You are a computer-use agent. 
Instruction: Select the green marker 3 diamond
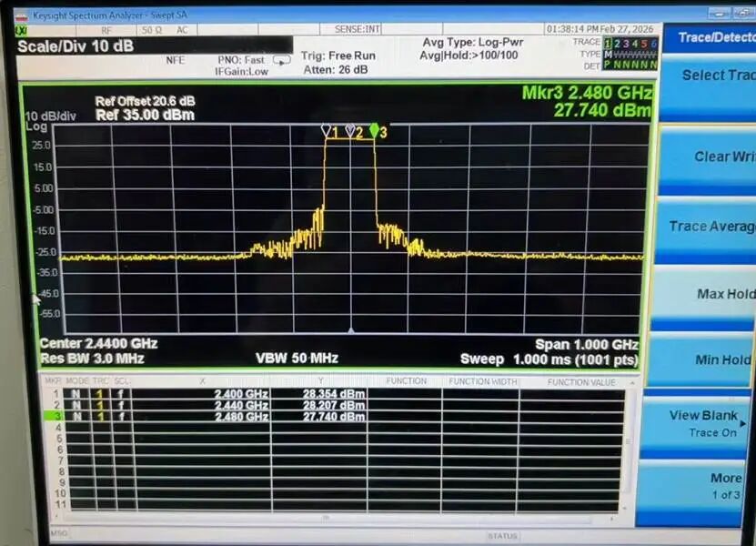click(x=374, y=130)
